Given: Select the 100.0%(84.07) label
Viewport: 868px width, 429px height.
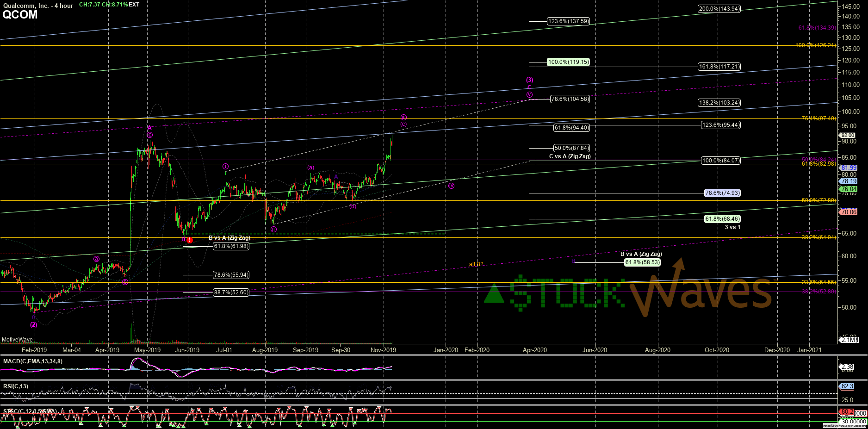Looking at the screenshot, I should (x=721, y=161).
